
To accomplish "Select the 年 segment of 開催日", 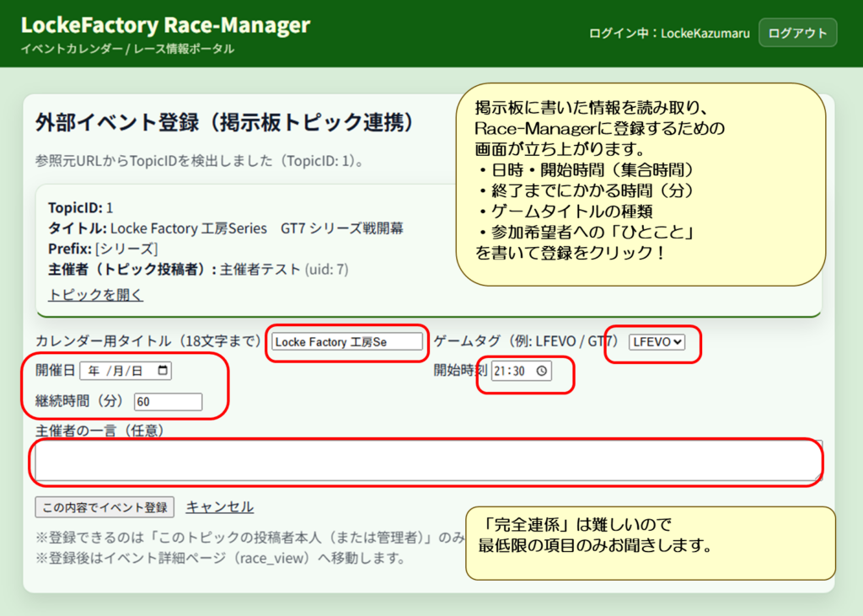I will click(x=94, y=371).
